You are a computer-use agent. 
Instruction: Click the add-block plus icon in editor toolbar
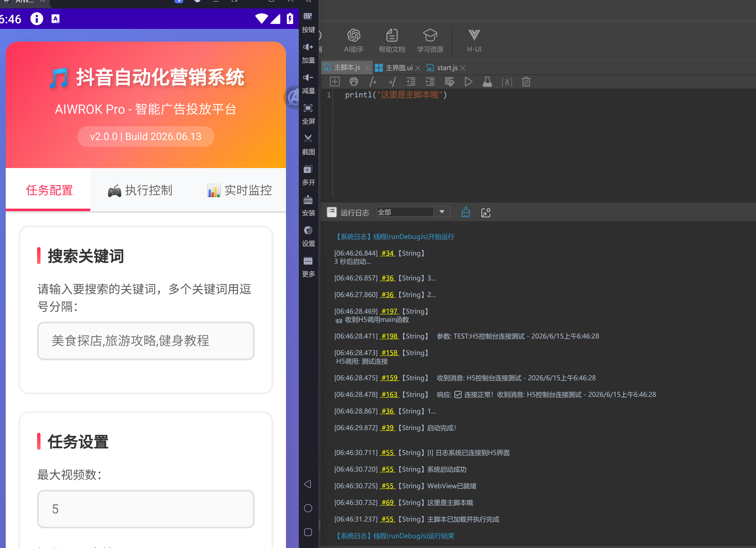(x=334, y=82)
